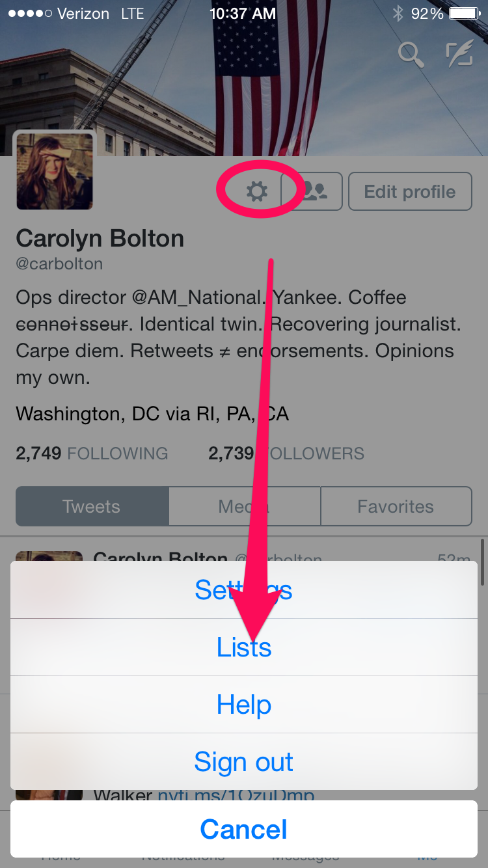Tap Carolyn Bolton's profile avatar

pos(55,172)
